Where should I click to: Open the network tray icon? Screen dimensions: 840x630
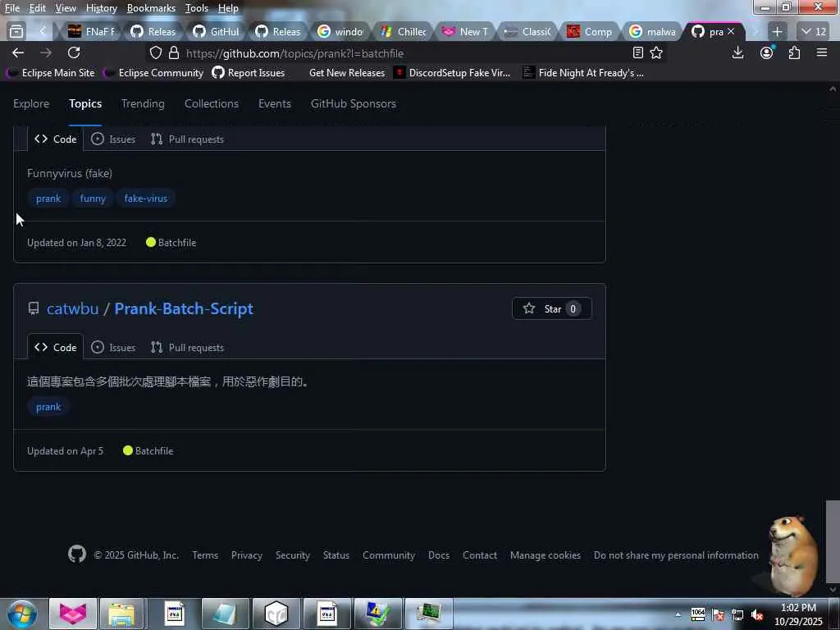pos(737,615)
